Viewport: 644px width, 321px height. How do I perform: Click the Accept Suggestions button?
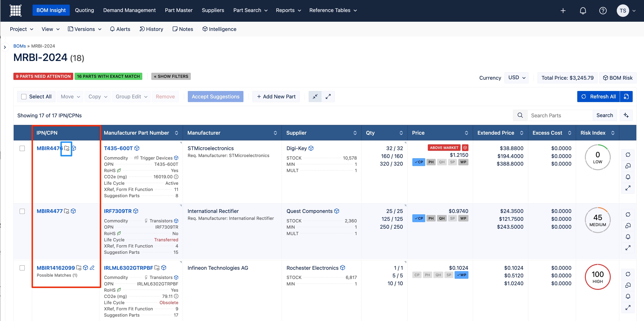(x=216, y=97)
